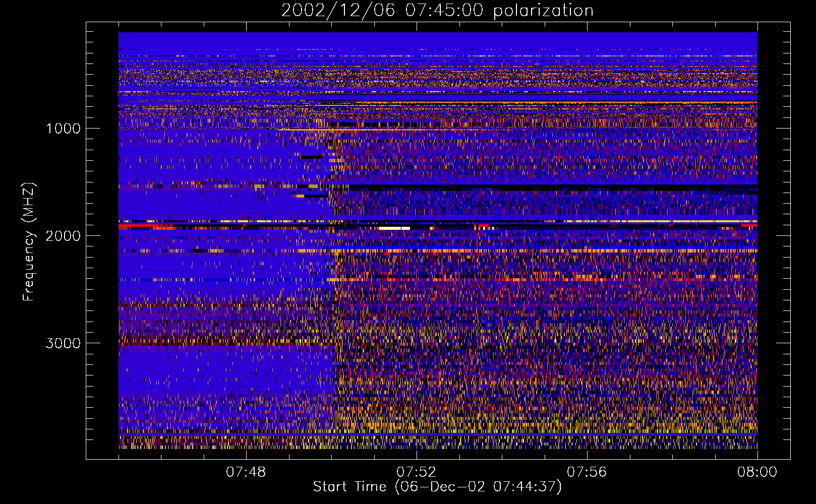Screen dimensions: 816x504
Task: Click the 3000 frequency tick label
Action: [x=64, y=343]
